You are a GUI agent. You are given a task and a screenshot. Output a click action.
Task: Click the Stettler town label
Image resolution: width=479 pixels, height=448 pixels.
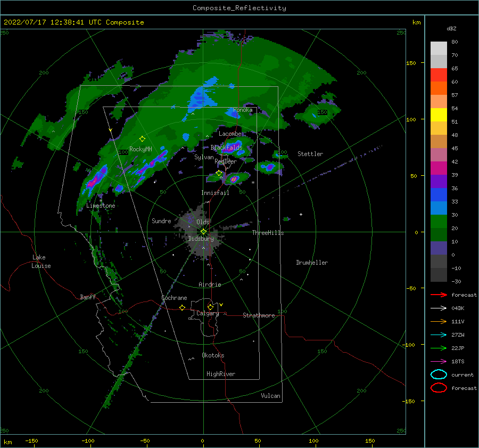pyautogui.click(x=310, y=154)
